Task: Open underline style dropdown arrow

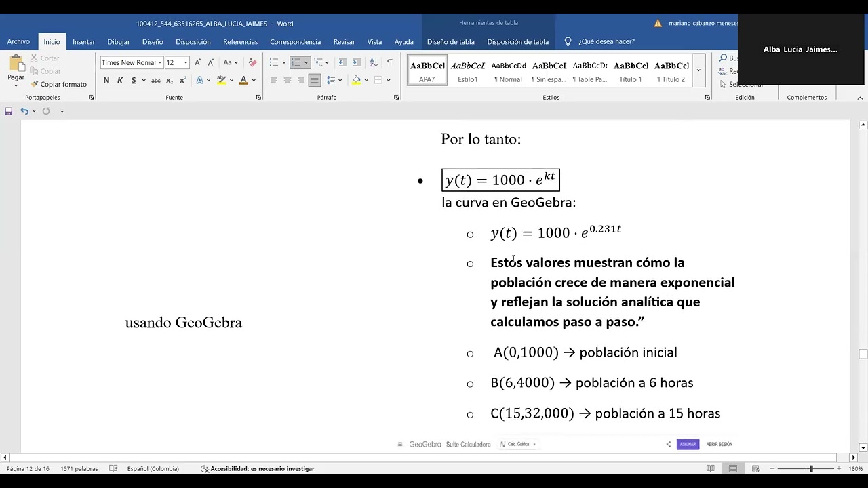Action: coord(143,80)
